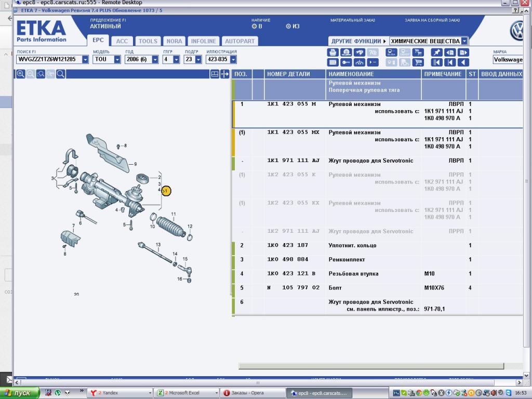Click reference 971-70,1 in row 6
532x399 pixels.
click(434, 309)
